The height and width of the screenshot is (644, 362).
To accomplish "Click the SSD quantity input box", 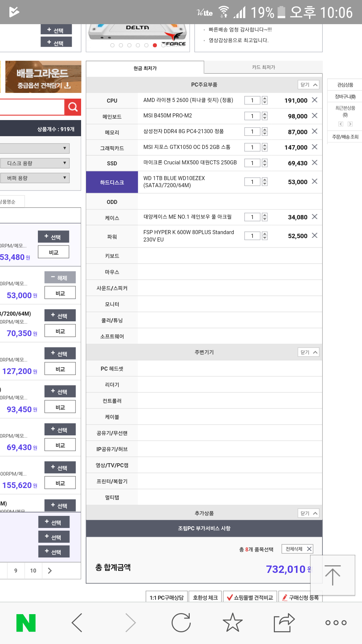I will [252, 163].
